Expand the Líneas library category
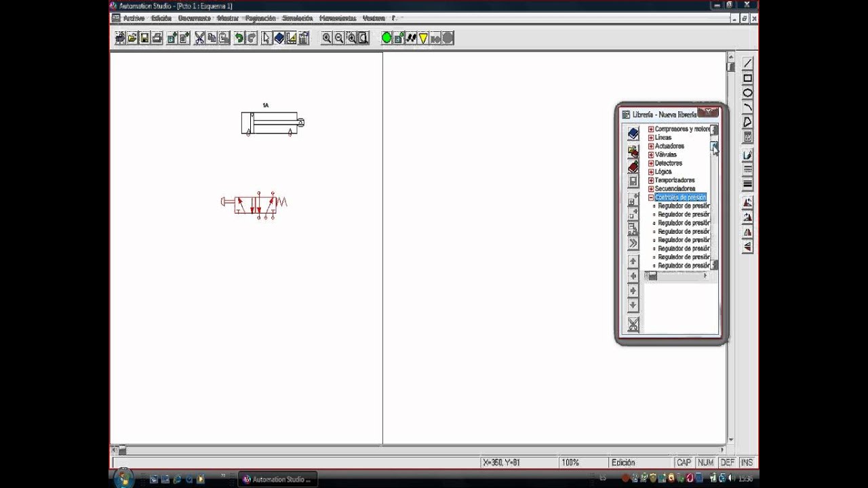The image size is (868, 488). [x=651, y=138]
